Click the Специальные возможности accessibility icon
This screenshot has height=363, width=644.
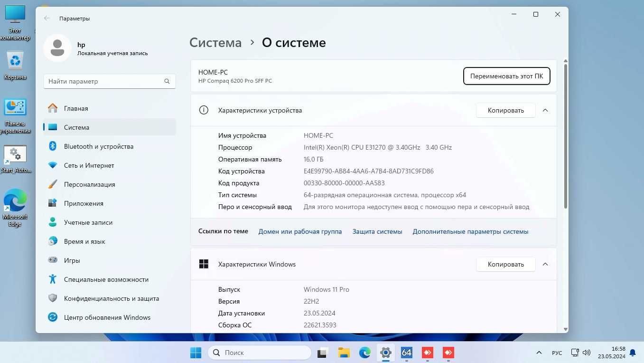pos(53,279)
